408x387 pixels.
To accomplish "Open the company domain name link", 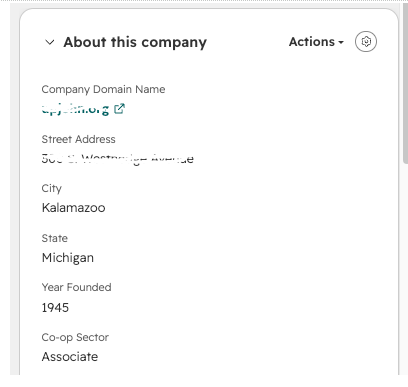I will coord(75,109).
